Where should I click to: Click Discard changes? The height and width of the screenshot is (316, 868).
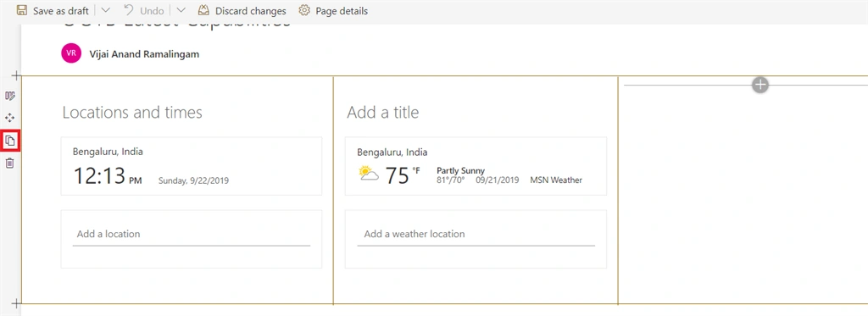(x=242, y=10)
